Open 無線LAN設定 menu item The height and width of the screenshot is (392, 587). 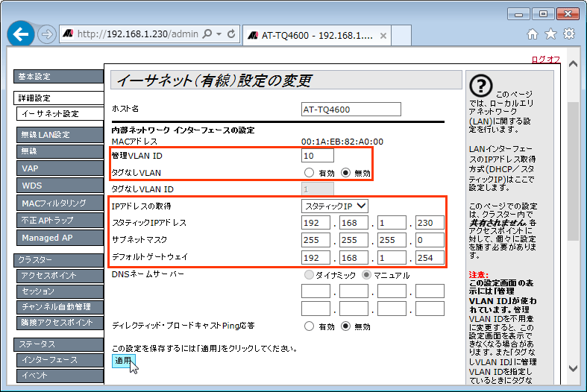point(58,135)
